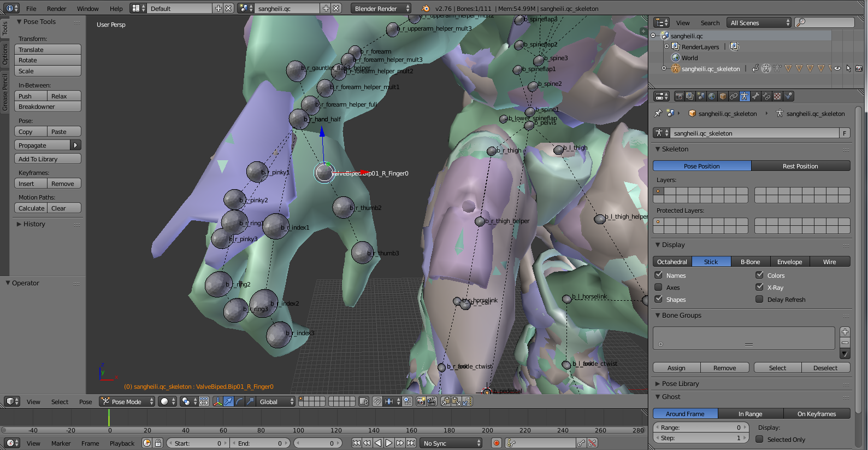Click the OpenGL render animation clapper icon
868x450 pixels.
[432, 401]
